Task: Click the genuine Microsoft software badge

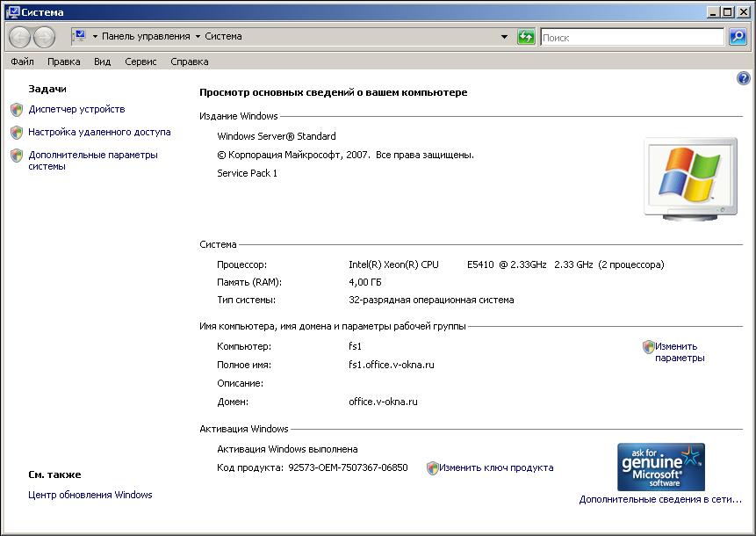Action: pos(661,467)
